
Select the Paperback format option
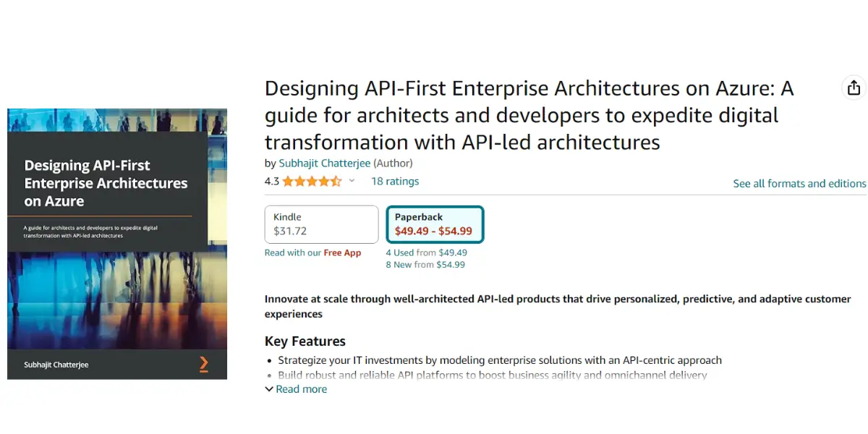(x=435, y=224)
